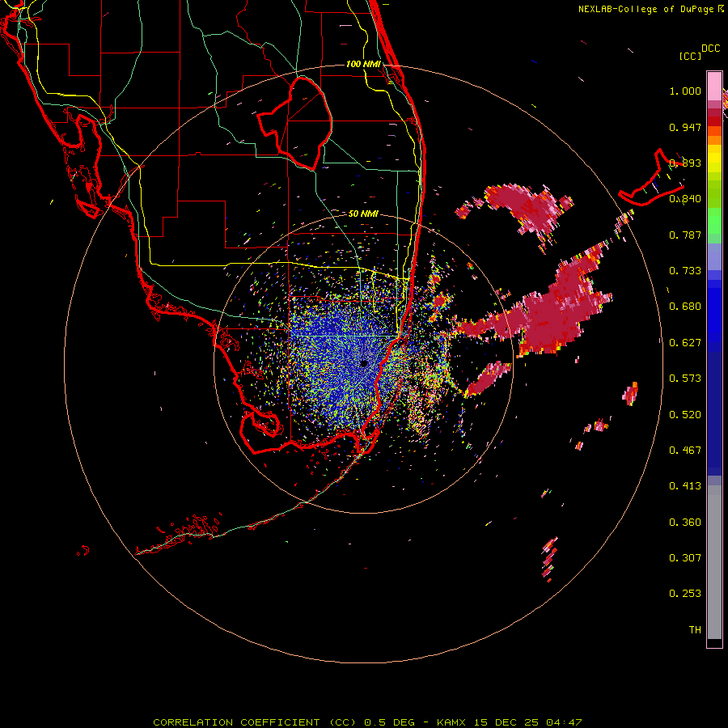The image size is (728, 728).
Task: Click the 100 NMI range ring label
Action: [x=363, y=64]
